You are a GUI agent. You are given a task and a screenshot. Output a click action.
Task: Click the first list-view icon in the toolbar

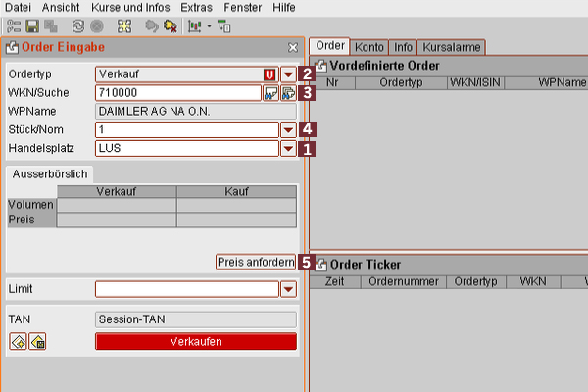coord(13,25)
